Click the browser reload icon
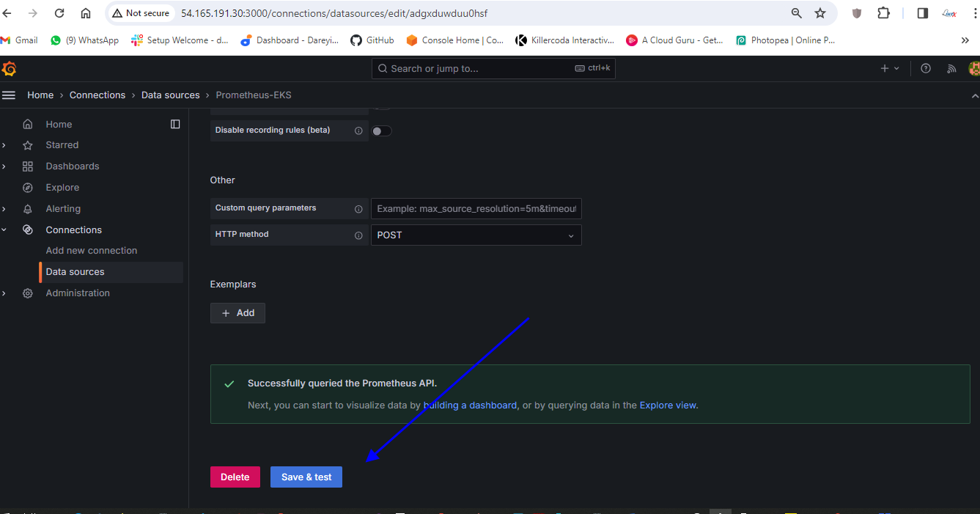Image resolution: width=980 pixels, height=514 pixels. (59, 13)
